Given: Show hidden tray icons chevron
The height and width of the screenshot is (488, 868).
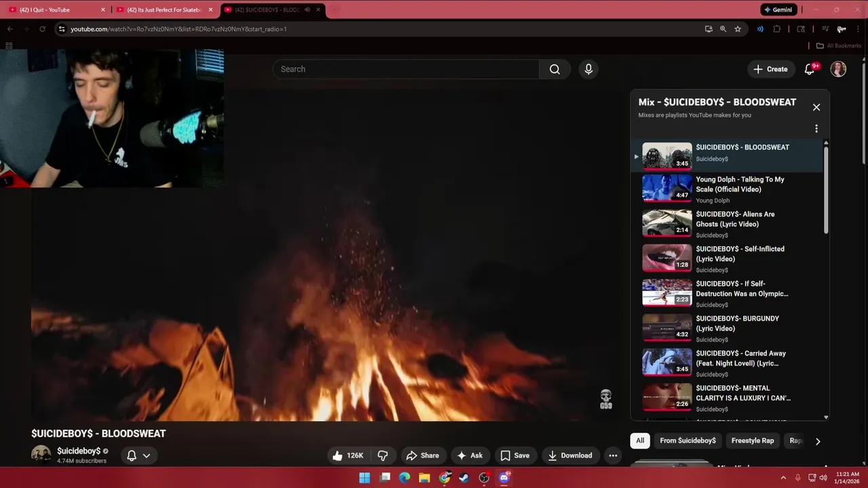Looking at the screenshot, I should (x=783, y=478).
